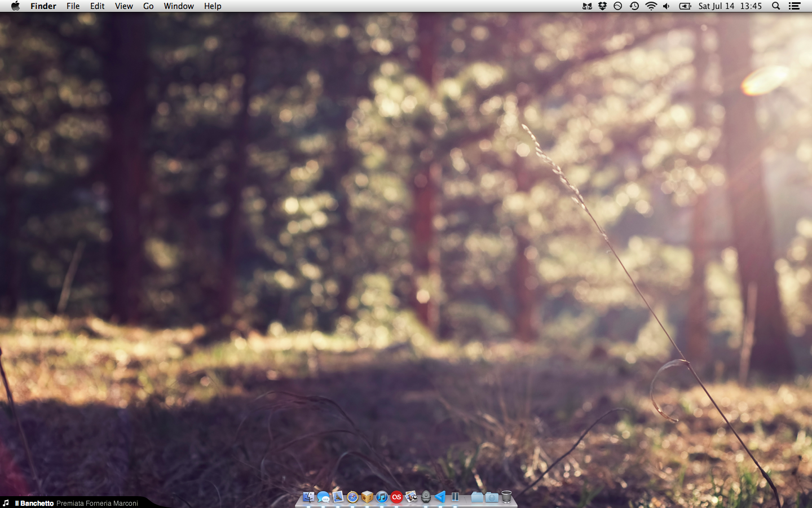Open the Downloads folder stack in dock
The image size is (812, 508).
[492, 497]
